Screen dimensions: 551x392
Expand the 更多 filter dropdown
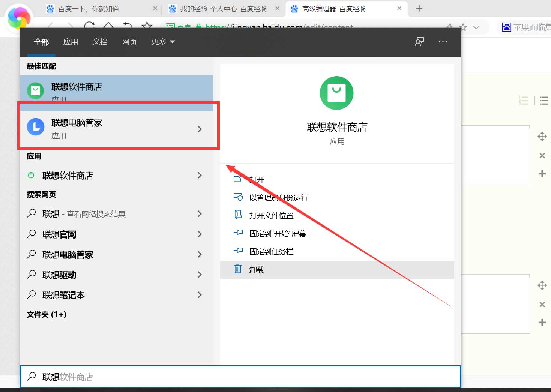(x=163, y=42)
